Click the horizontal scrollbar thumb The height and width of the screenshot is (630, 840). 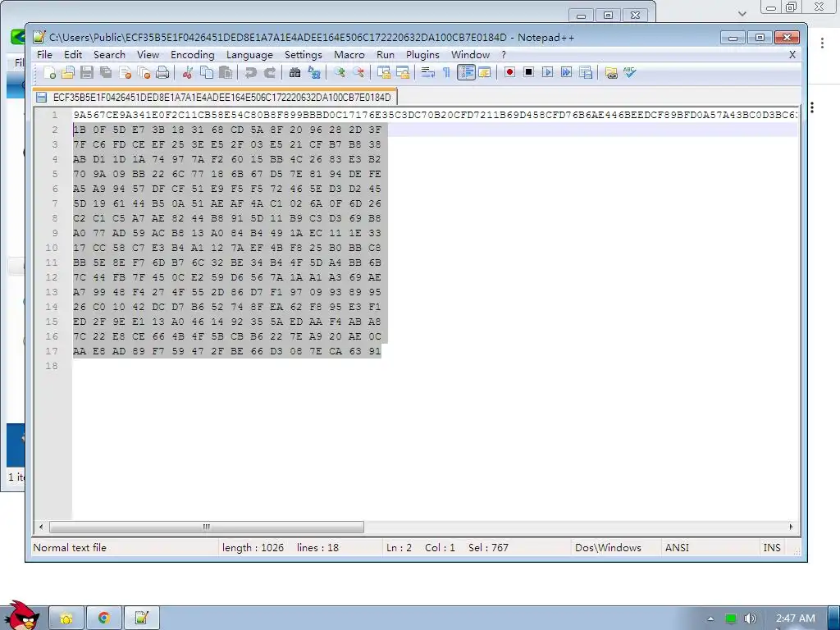tap(207, 527)
